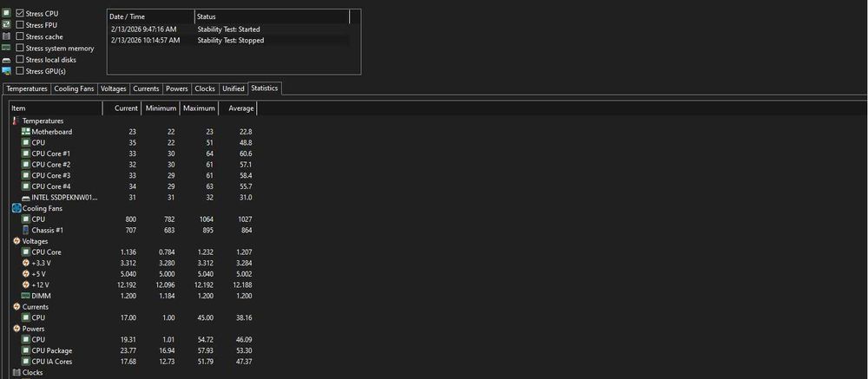Click the CPU Core #2 chip icon
This screenshot has height=379, width=868.
point(25,164)
